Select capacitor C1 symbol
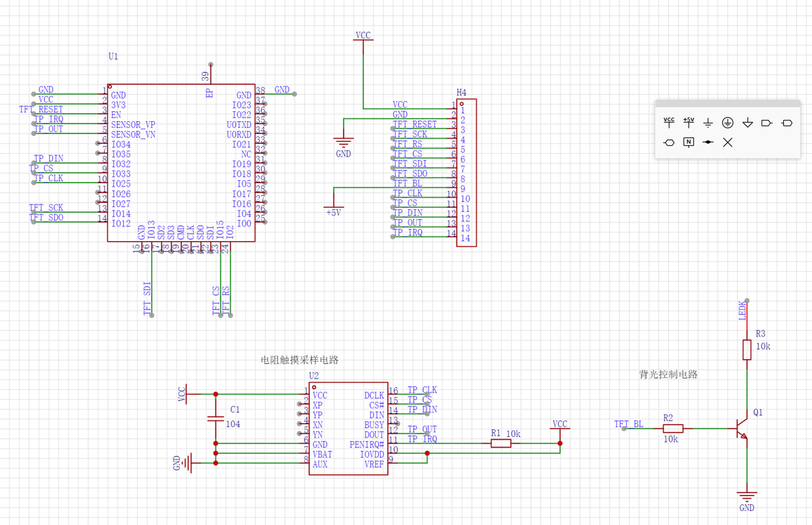The height and width of the screenshot is (525, 812). point(215,418)
